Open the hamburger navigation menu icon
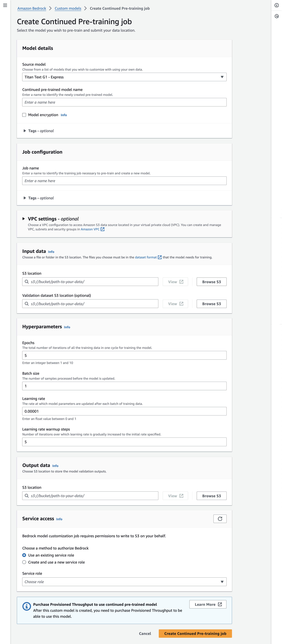 (5, 5)
